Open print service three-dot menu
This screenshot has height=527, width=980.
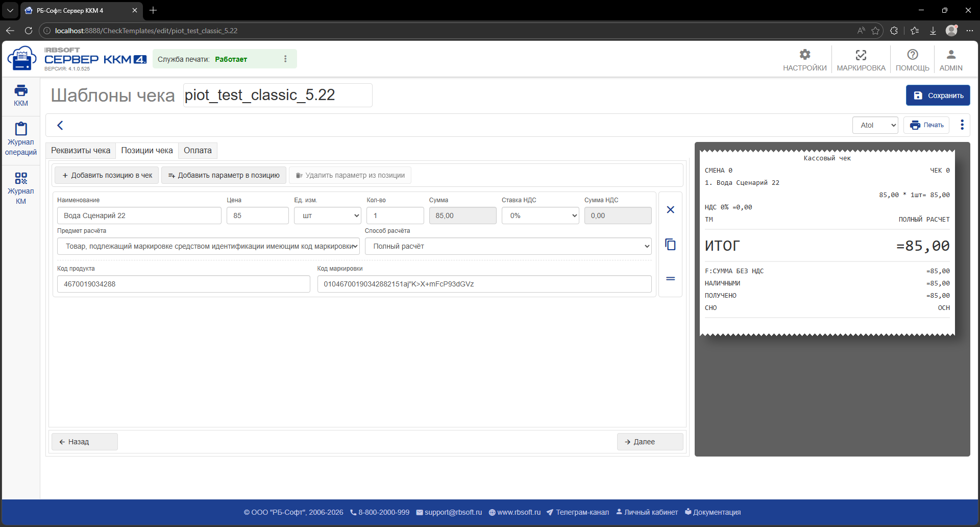coord(285,59)
